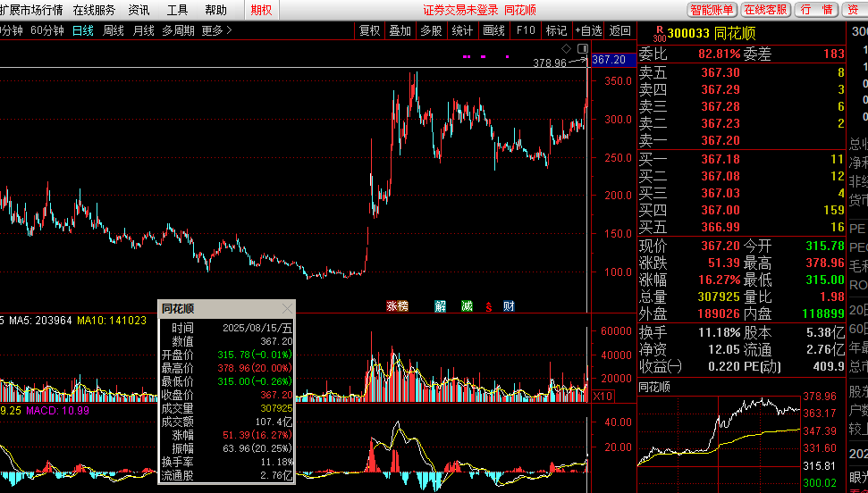The height and width of the screenshot is (493, 868).
Task: Click the 买五 366.99 order row
Action: pyautogui.click(x=742, y=227)
